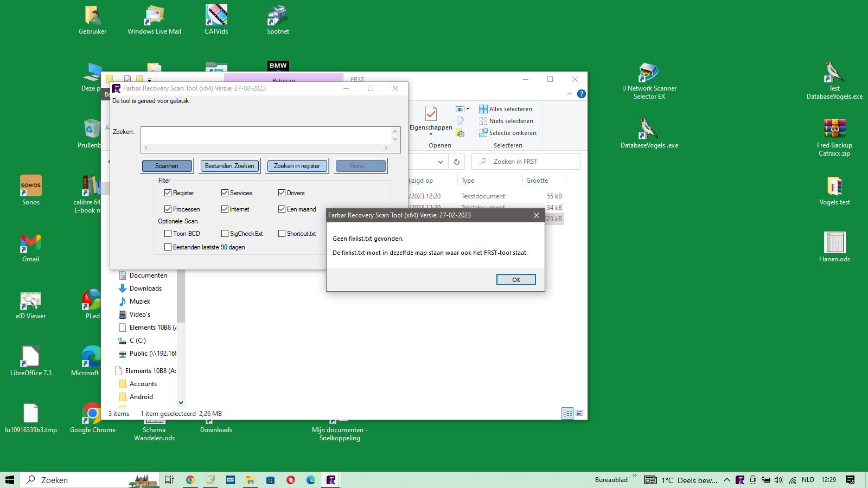Click Niets selecteren in the ribbon
This screenshot has height=488, width=868.
[x=506, y=121]
